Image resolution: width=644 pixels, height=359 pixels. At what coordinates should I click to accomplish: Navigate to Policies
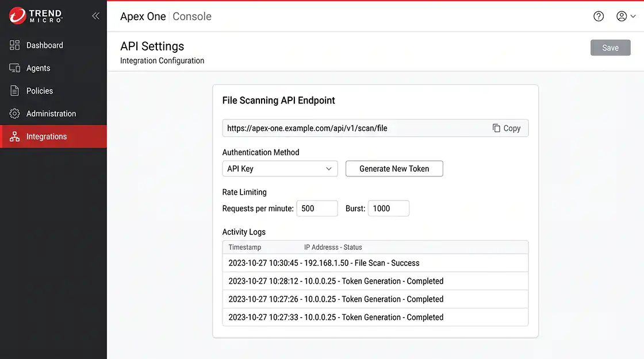point(53,91)
